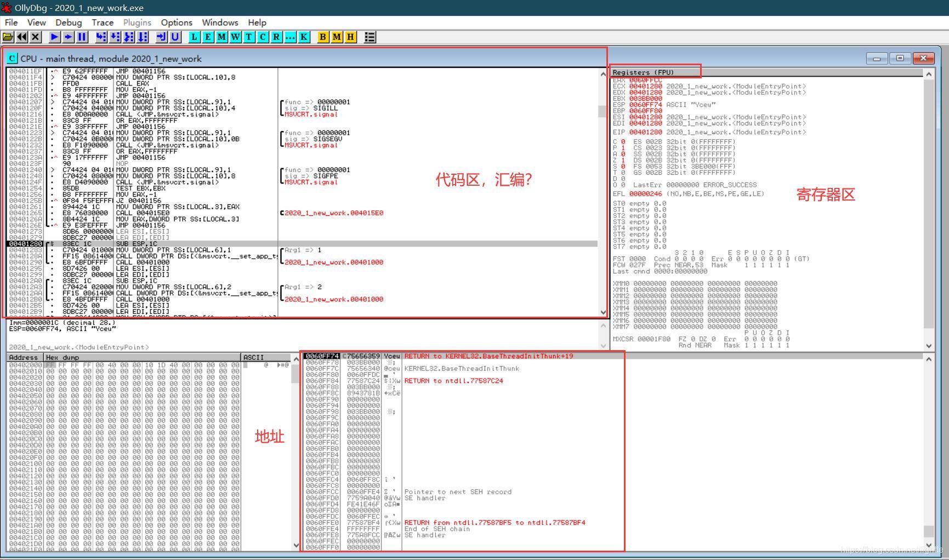Screen dimensions: 949x560
Task: Click the stack pane scroll up arrow
Action: point(929,359)
